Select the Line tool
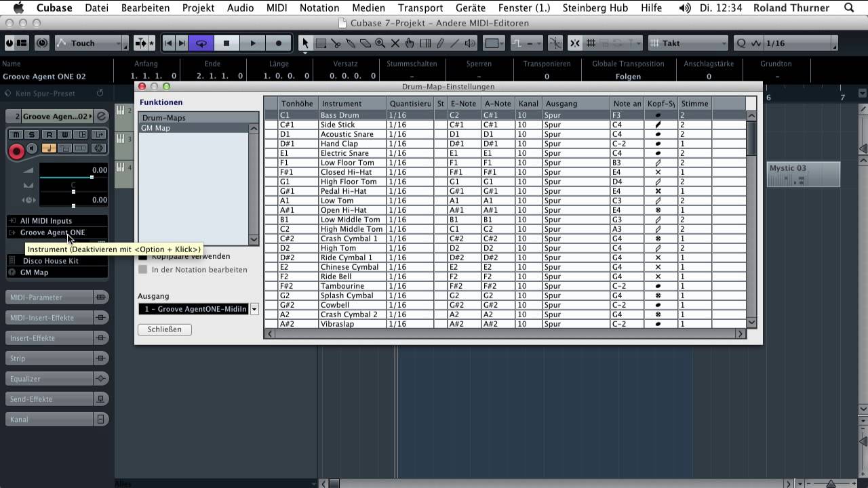This screenshot has width=868, height=488. (x=455, y=43)
